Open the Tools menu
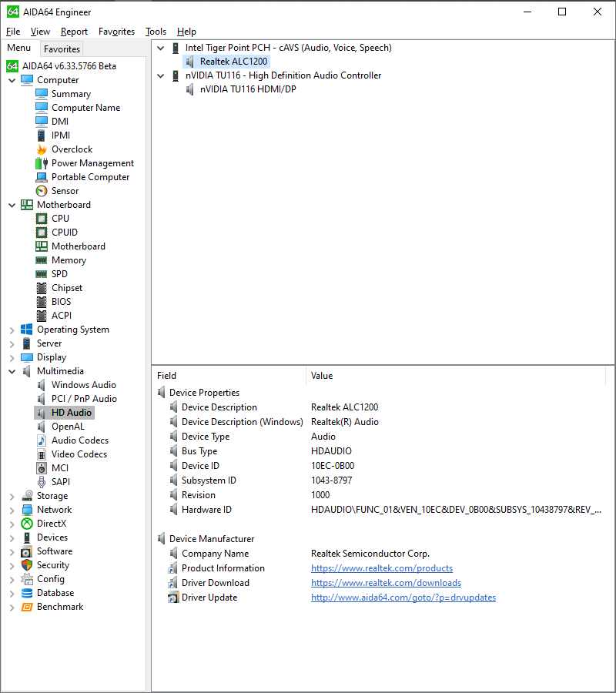616x693 pixels. point(156,32)
